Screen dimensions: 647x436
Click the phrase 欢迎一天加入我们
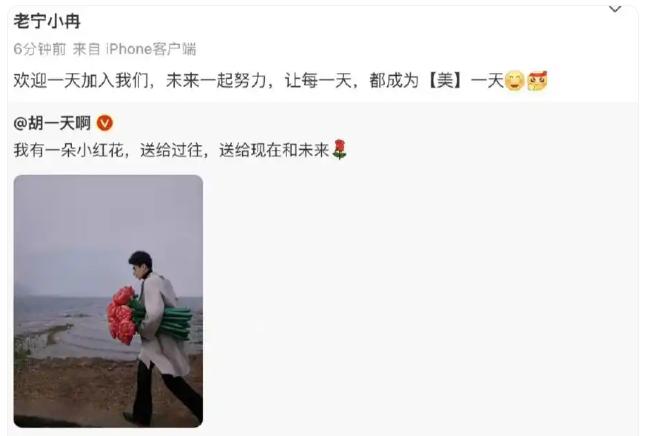pyautogui.click(x=81, y=80)
